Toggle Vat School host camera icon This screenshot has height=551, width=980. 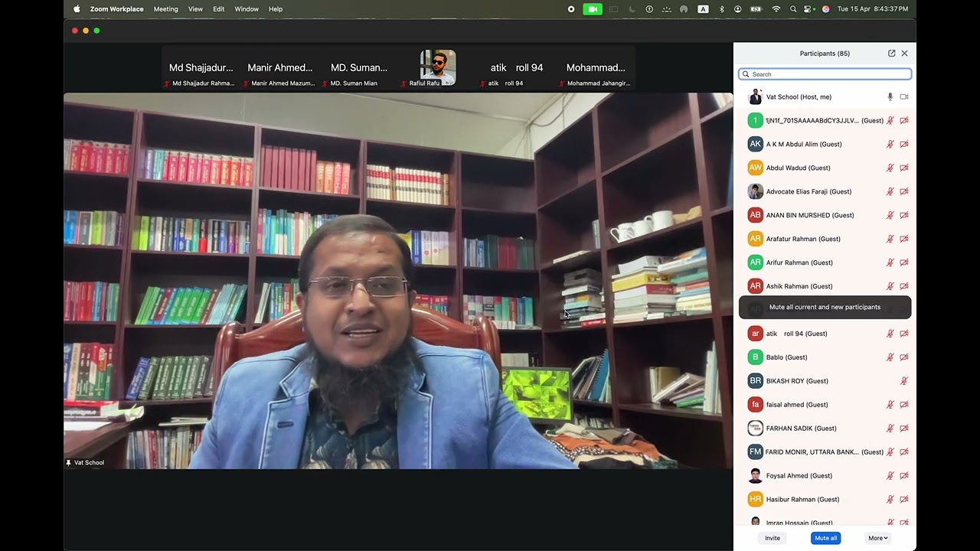904,97
